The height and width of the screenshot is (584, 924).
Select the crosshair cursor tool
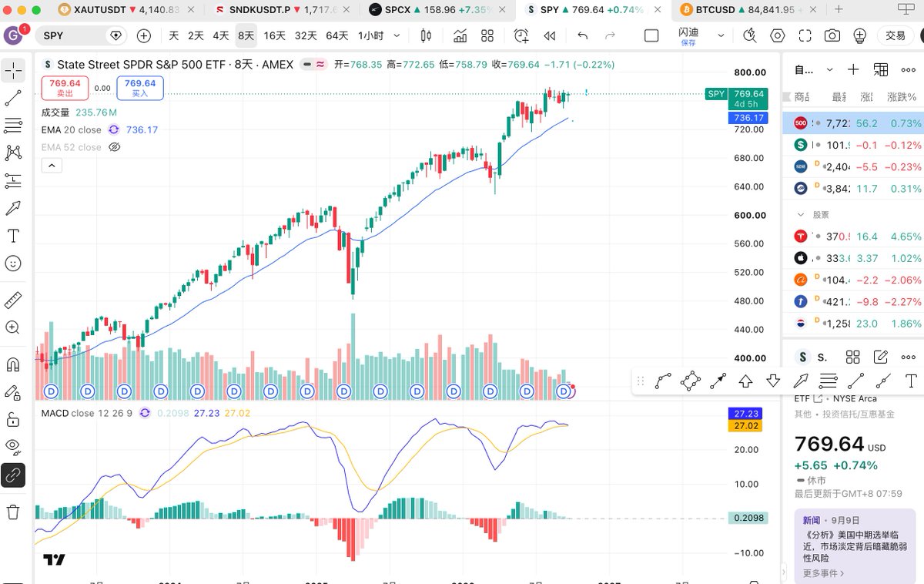(13, 71)
